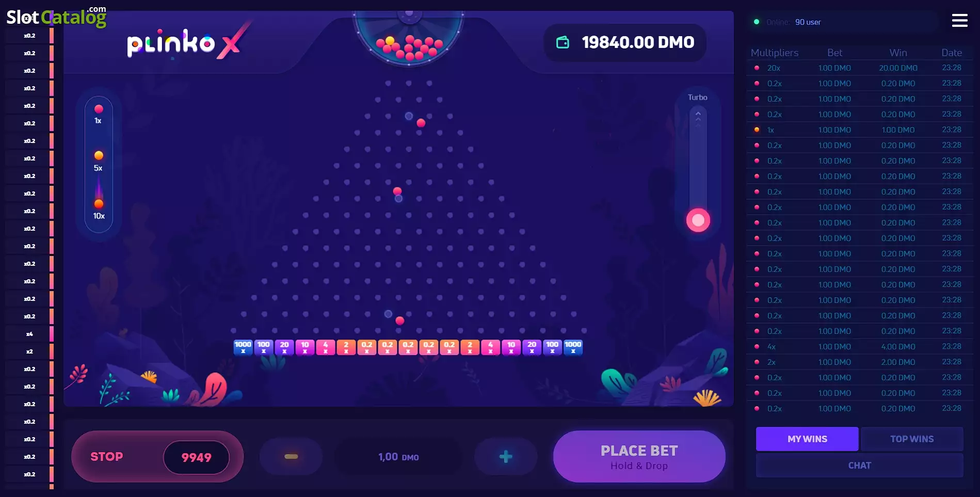Increase bet with the plus button
The height and width of the screenshot is (497, 980).
pyautogui.click(x=506, y=457)
